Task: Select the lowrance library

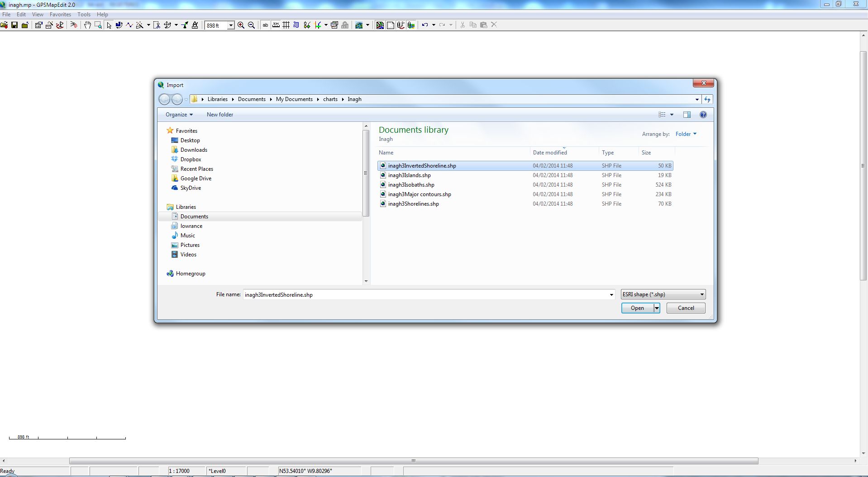Action: click(191, 226)
